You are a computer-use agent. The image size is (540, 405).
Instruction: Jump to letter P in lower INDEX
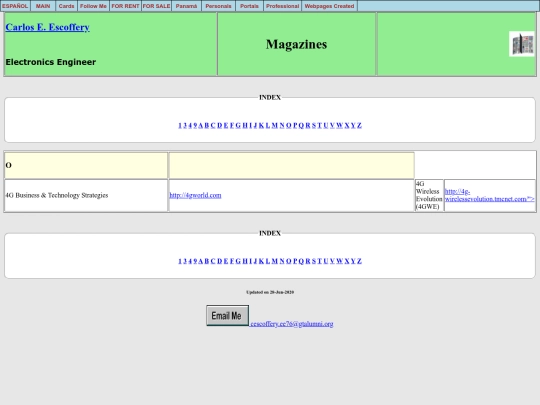295,261
